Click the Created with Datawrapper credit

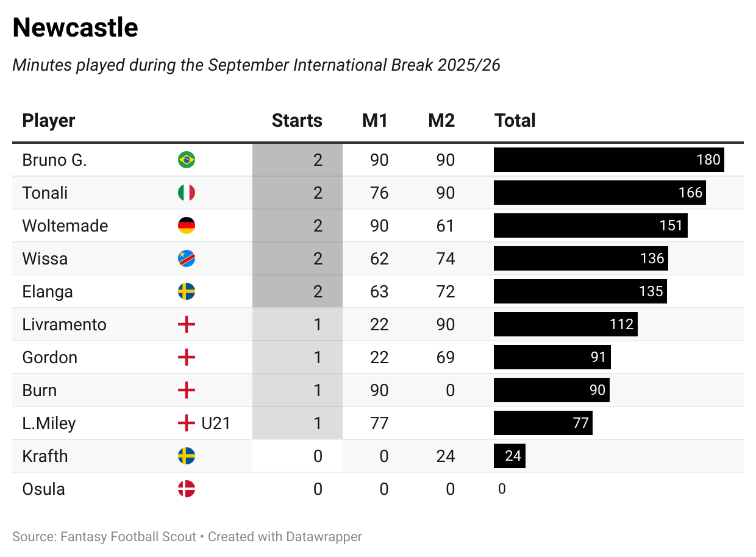click(285, 537)
